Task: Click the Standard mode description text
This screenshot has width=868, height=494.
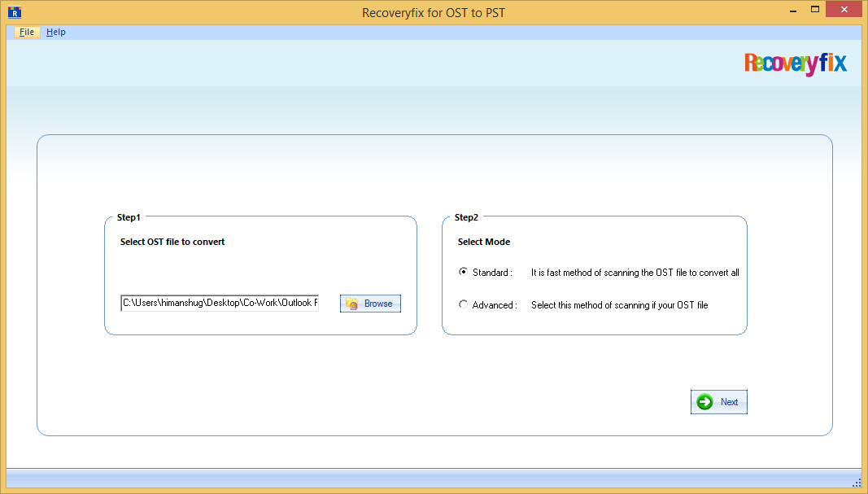Action: [x=635, y=273]
